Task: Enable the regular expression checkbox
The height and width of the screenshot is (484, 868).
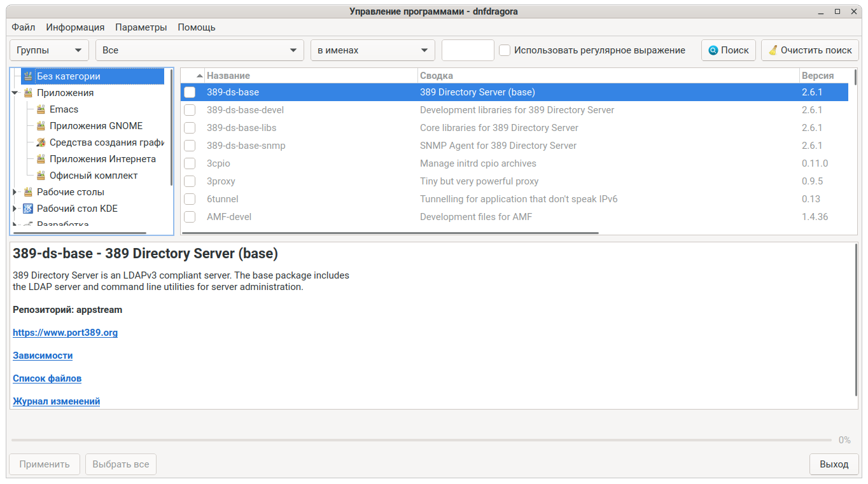Action: [505, 50]
